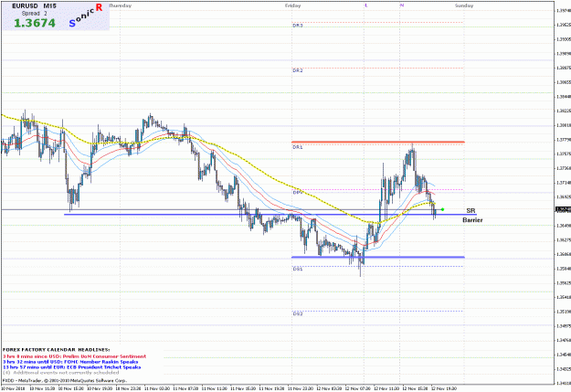
Task: Select the DR2 pivot label
Action: (298, 70)
